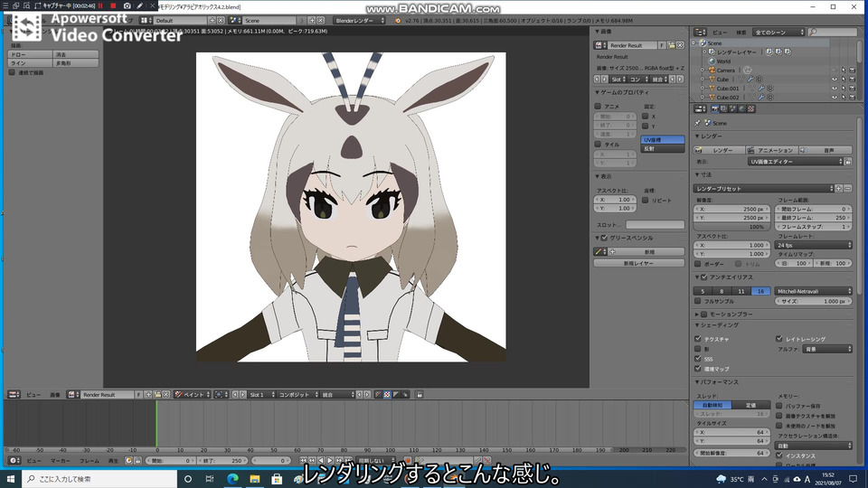Click the レンダー render button
868x488 pixels.
(x=719, y=150)
